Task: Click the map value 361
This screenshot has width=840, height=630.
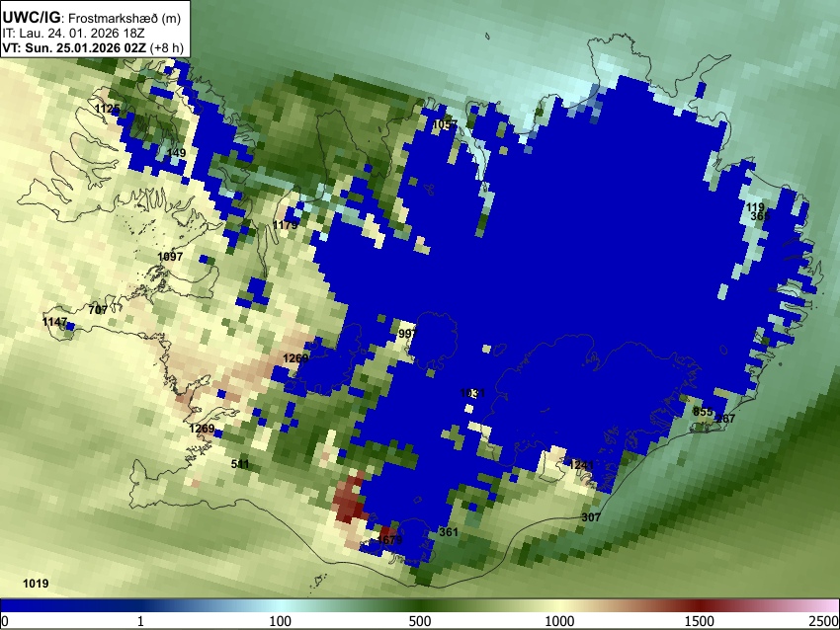Action: tap(449, 531)
